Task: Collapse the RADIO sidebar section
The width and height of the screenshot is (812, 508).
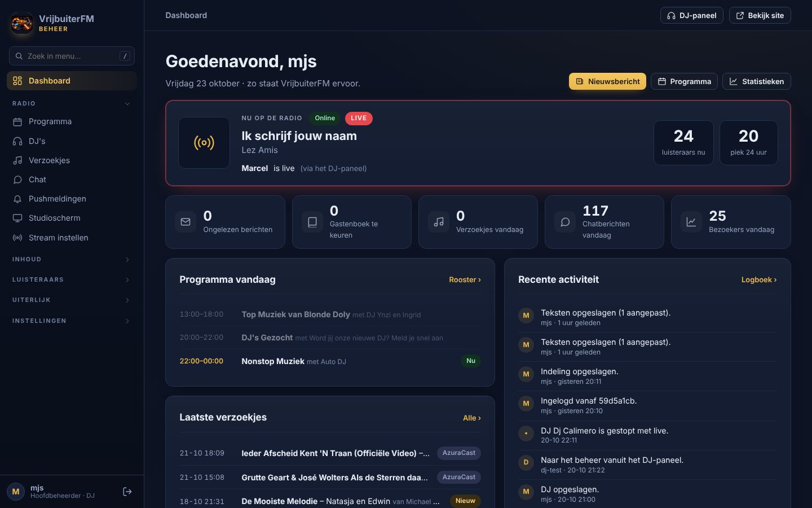Action: (x=72, y=103)
